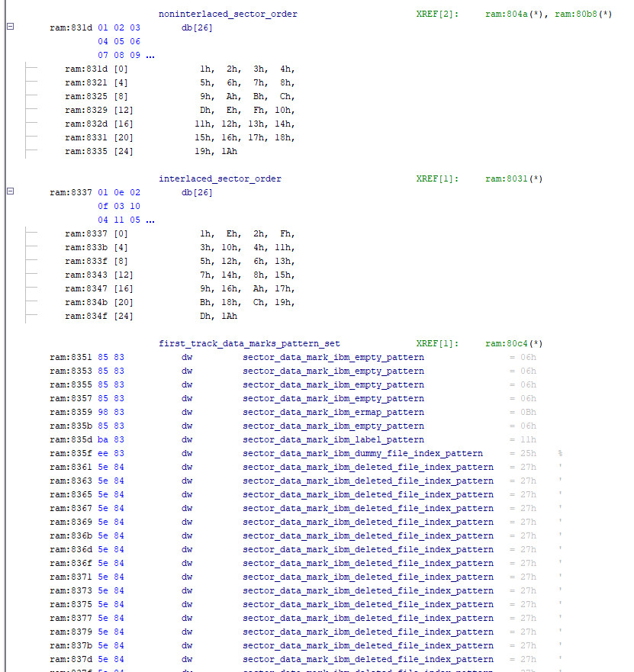Click value = 27h at ram:836d
The height and width of the screenshot is (672, 634).
[523, 549]
